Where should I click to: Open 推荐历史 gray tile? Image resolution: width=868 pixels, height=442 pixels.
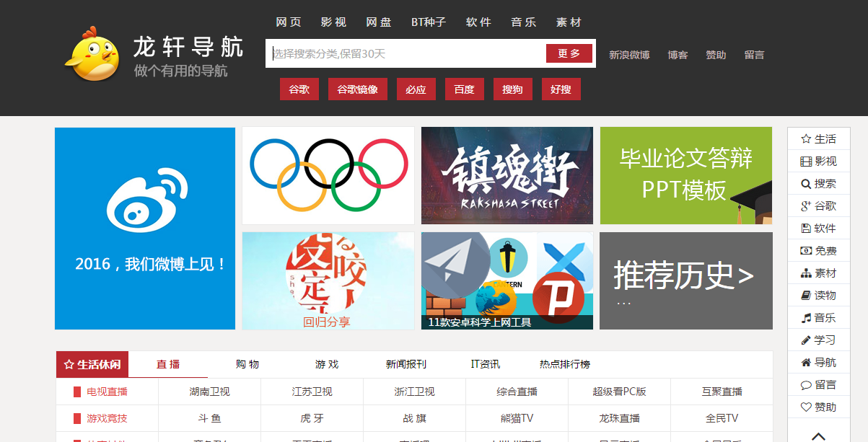click(x=686, y=280)
